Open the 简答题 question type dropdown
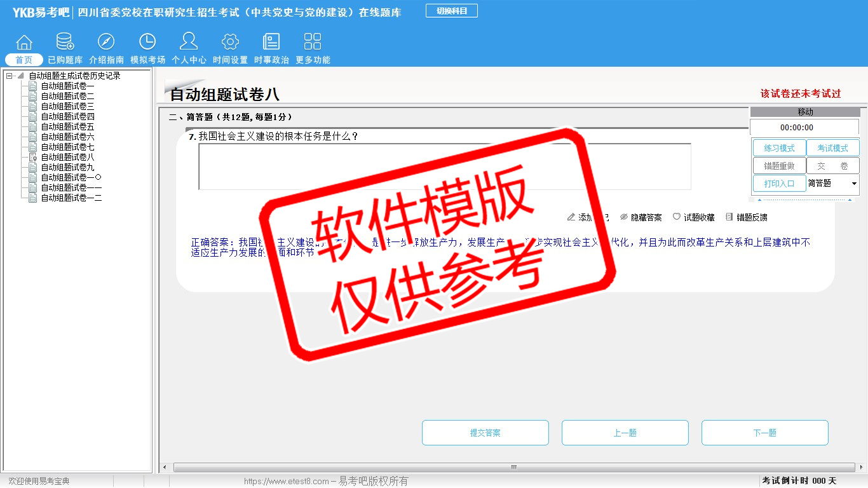 pos(853,184)
